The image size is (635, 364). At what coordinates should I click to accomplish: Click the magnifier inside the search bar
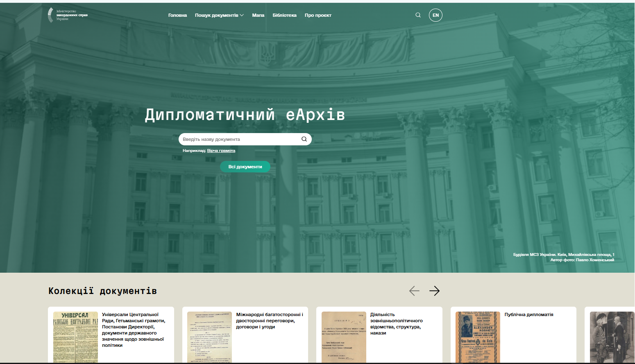coord(304,139)
